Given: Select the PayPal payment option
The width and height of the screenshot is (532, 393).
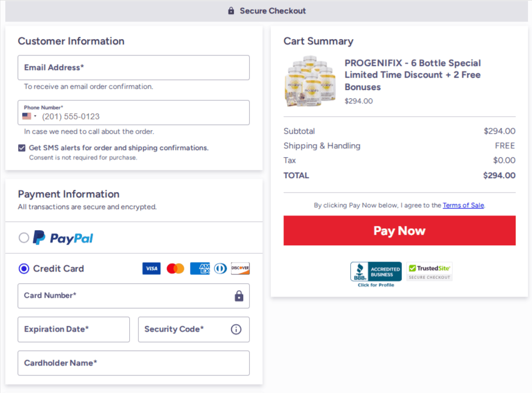Looking at the screenshot, I should pos(23,237).
